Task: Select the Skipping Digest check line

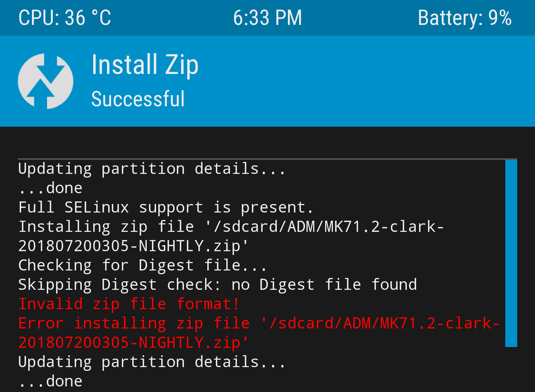Action: pyautogui.click(x=218, y=285)
